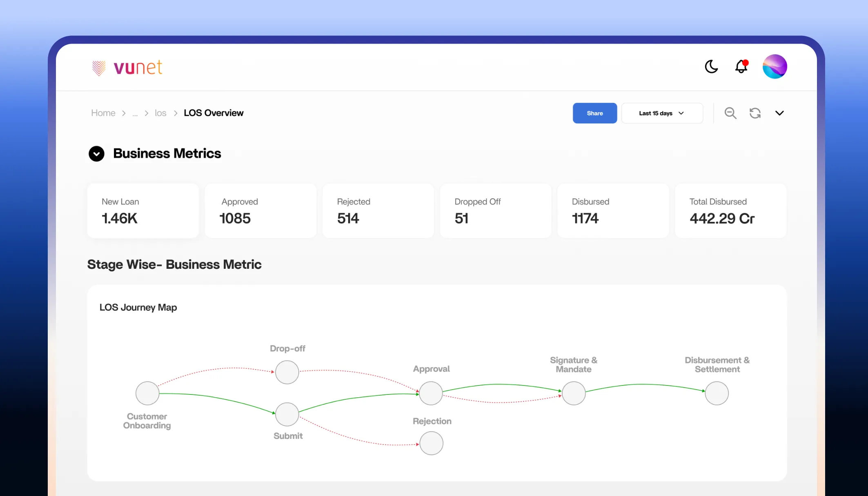Open the user profile avatar

(x=775, y=66)
